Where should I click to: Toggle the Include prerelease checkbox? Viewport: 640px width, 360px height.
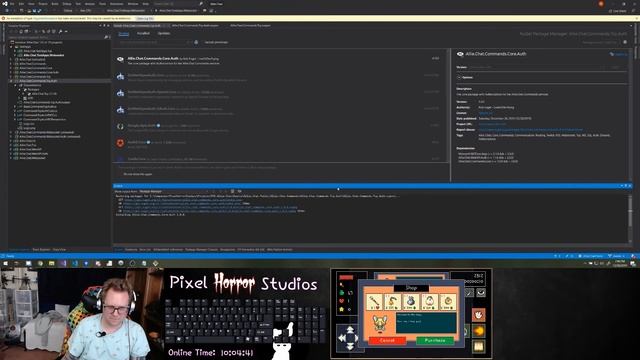(x=202, y=42)
